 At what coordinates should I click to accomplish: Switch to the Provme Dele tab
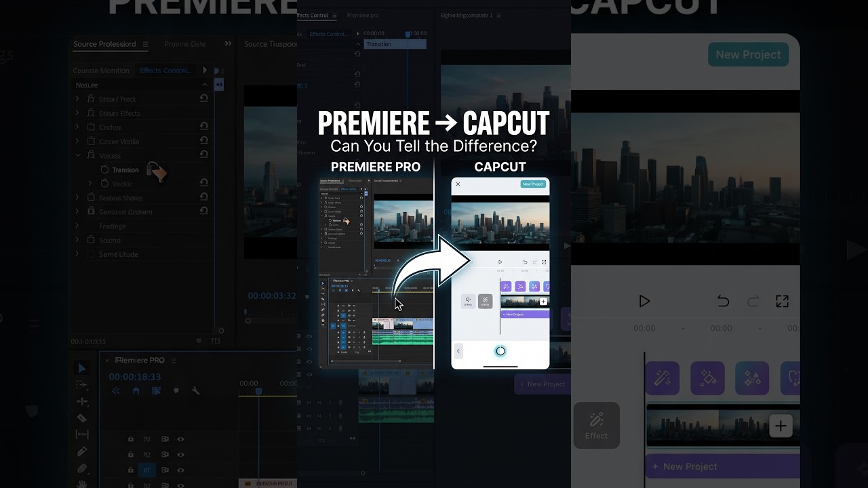click(184, 44)
